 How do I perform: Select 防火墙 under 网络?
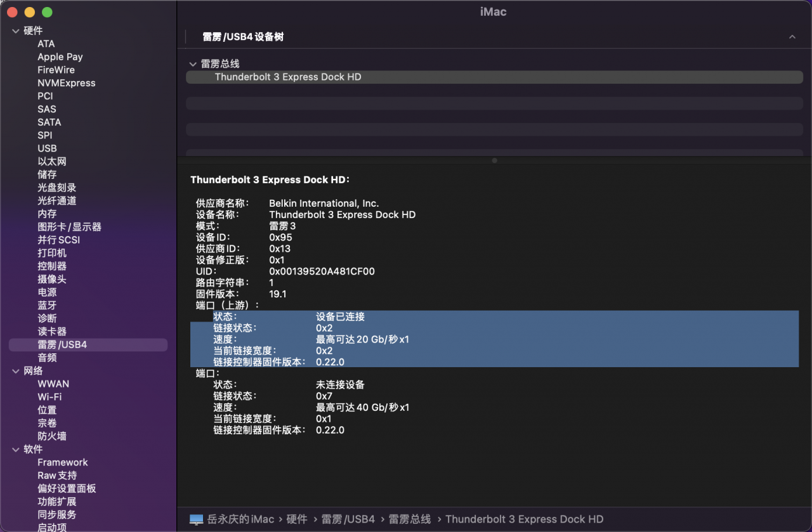tap(52, 436)
